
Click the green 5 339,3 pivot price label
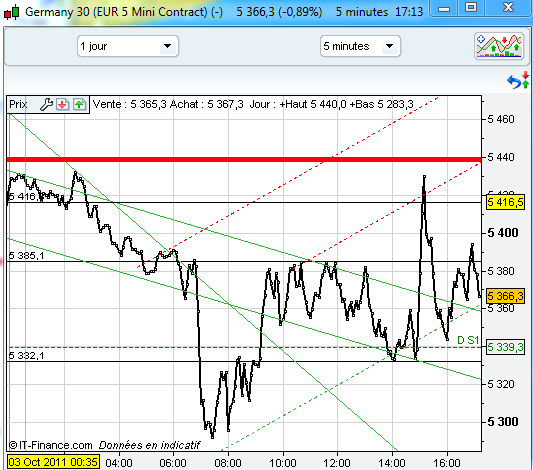505,347
